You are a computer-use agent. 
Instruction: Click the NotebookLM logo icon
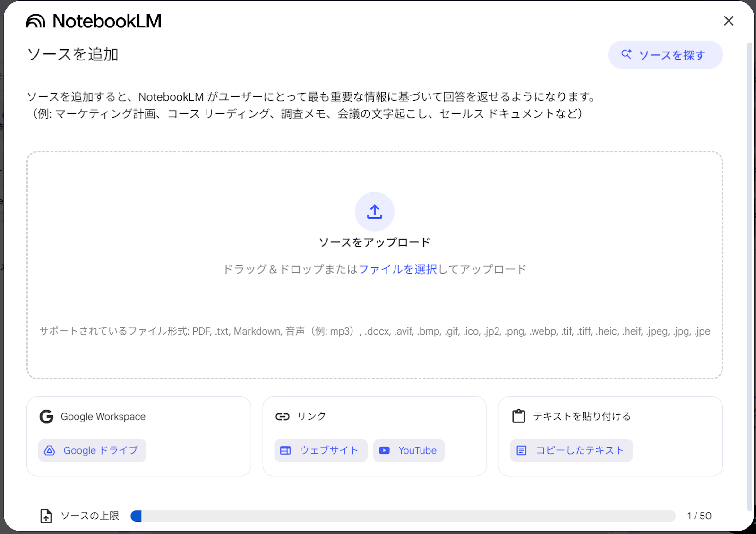coord(36,21)
